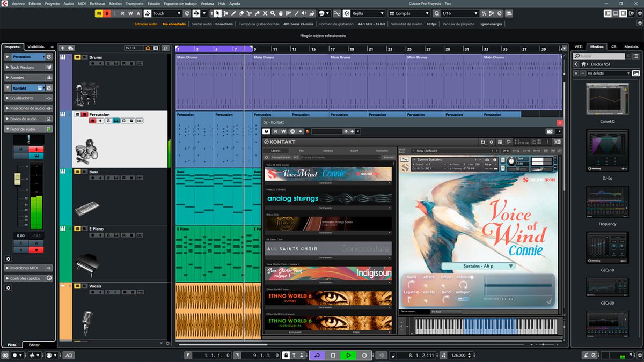This screenshot has width=644, height=362.
Task: Open the Sustains - Ah p articulation dropdown
Action: tap(478, 266)
